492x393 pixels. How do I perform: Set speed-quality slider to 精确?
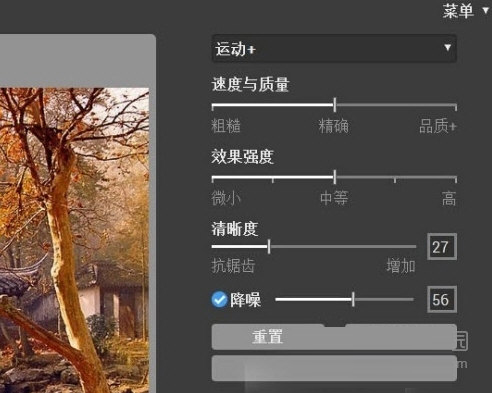(334, 126)
